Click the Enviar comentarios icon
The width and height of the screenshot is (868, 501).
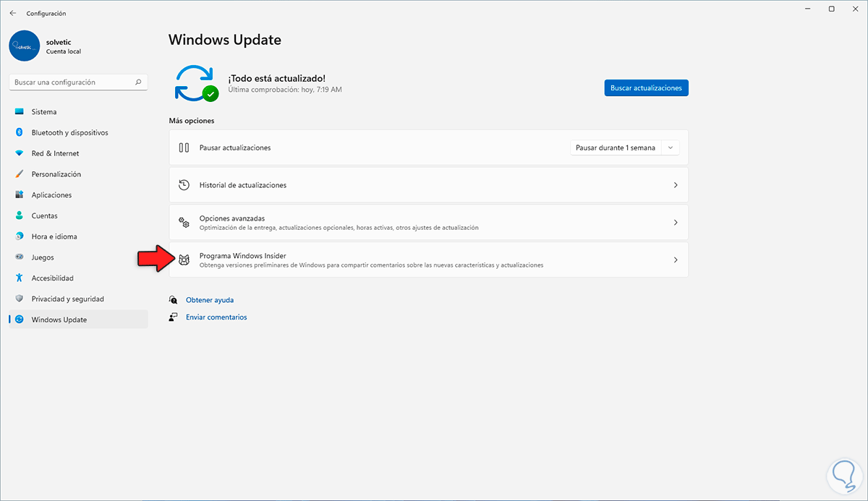click(174, 317)
